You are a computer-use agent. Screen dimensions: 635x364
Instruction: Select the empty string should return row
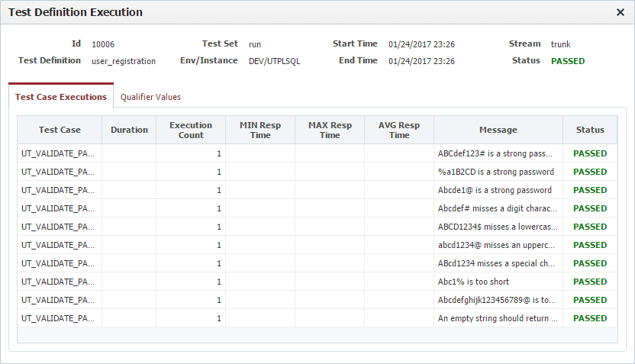tap(317, 318)
